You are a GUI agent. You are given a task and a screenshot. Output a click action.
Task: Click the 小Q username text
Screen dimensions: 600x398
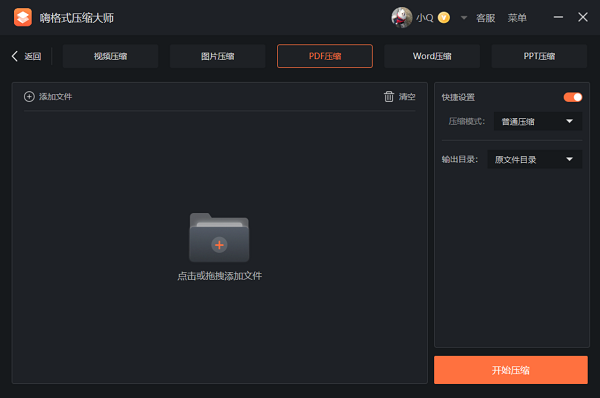pyautogui.click(x=425, y=18)
